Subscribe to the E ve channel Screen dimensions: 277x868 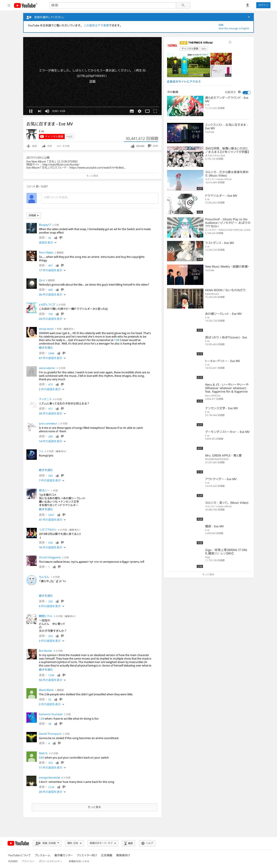52,137
